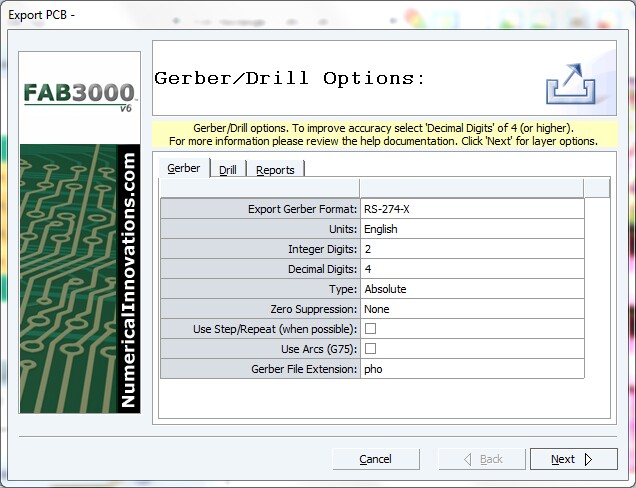Click the Next button
This screenshot has width=636, height=488.
(574, 459)
